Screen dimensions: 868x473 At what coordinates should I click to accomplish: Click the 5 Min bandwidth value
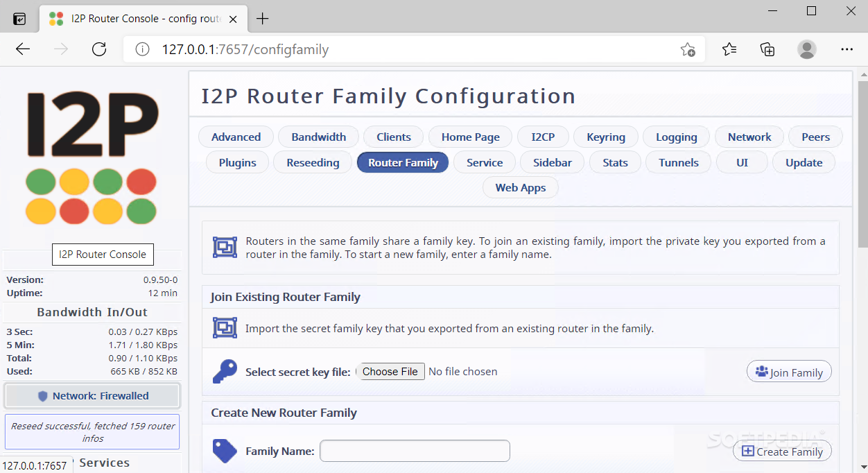coord(143,345)
